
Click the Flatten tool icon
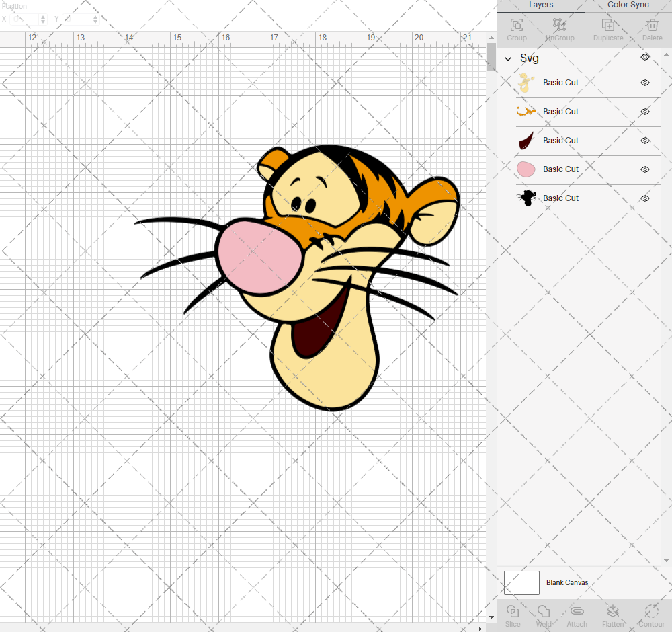pos(613,611)
